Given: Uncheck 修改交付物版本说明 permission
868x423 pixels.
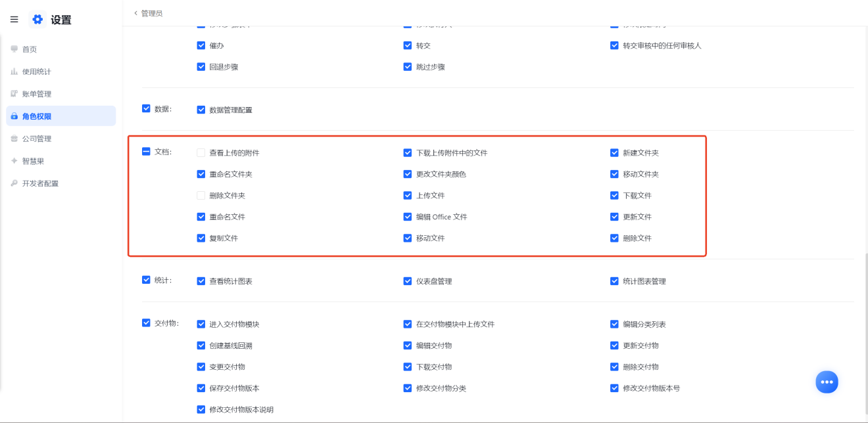Looking at the screenshot, I should point(201,409).
